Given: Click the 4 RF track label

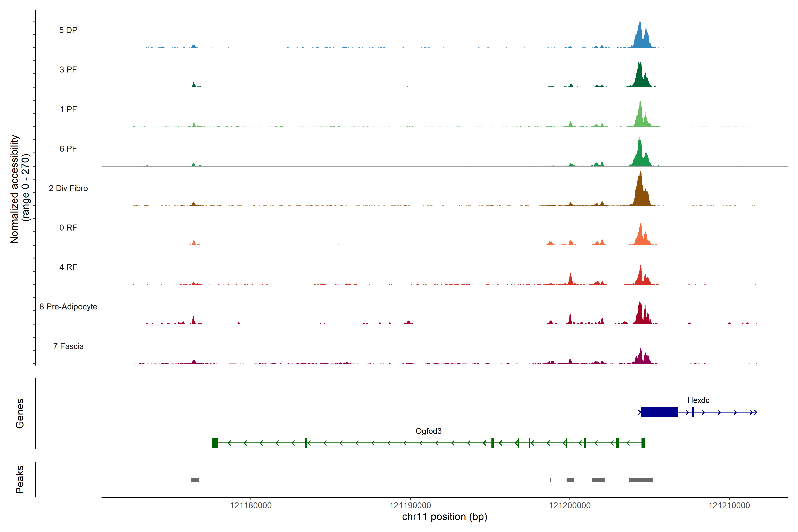Looking at the screenshot, I should coord(68,267).
